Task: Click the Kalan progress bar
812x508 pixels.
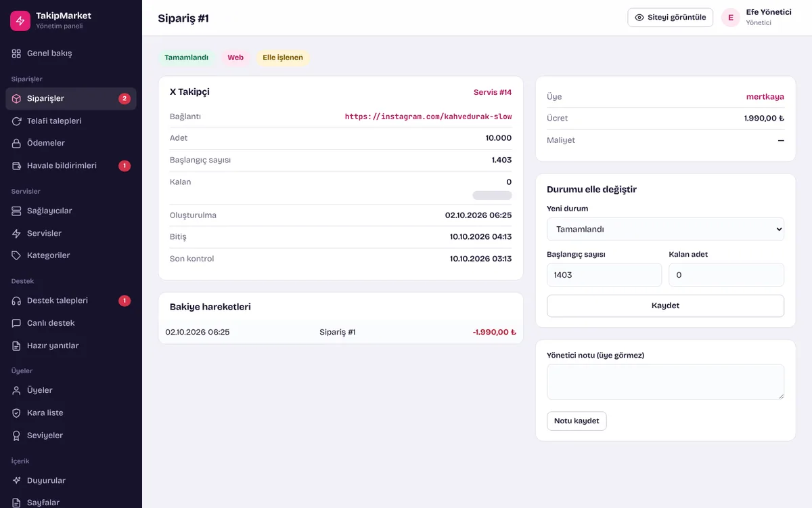Action: (492, 196)
